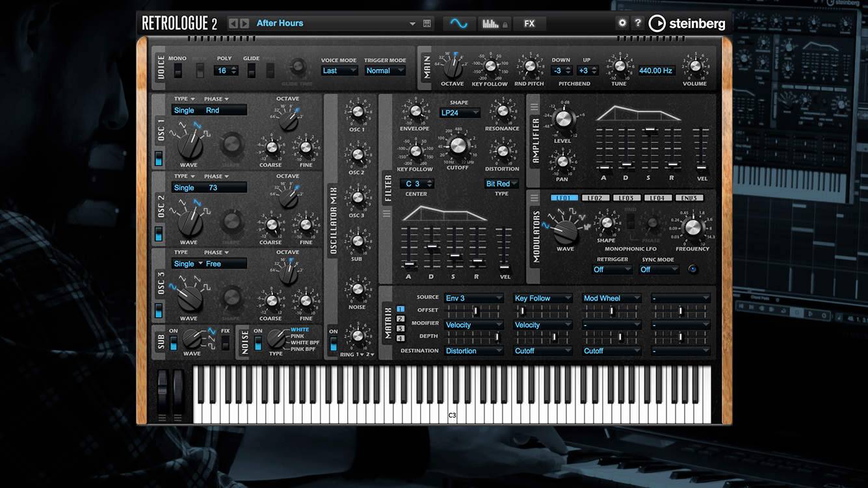Adjust the LFO FREQUENCY knob
The height and width of the screenshot is (488, 868).
[693, 227]
